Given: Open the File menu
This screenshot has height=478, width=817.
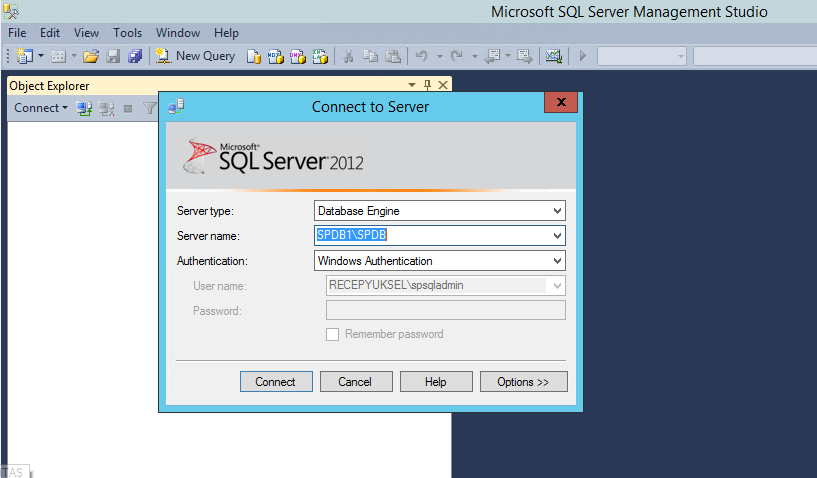Looking at the screenshot, I should click(17, 33).
